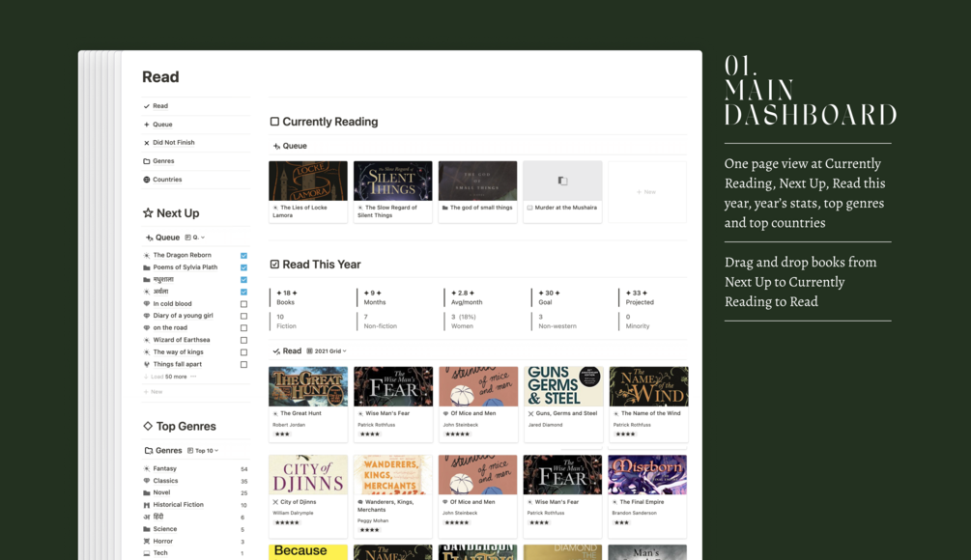This screenshot has height=560, width=971.
Task: Open Murder at the Mushaira card
Action: (x=562, y=192)
